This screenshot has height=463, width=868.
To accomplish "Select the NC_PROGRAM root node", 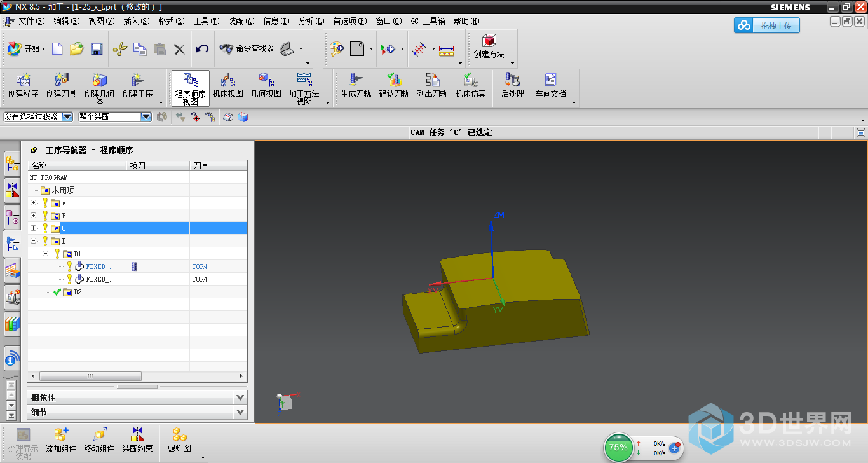I will pos(49,177).
